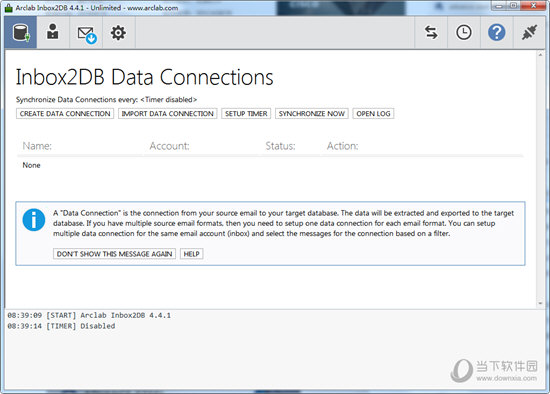Click the Inbox2DB Data Connections heading

tap(145, 77)
